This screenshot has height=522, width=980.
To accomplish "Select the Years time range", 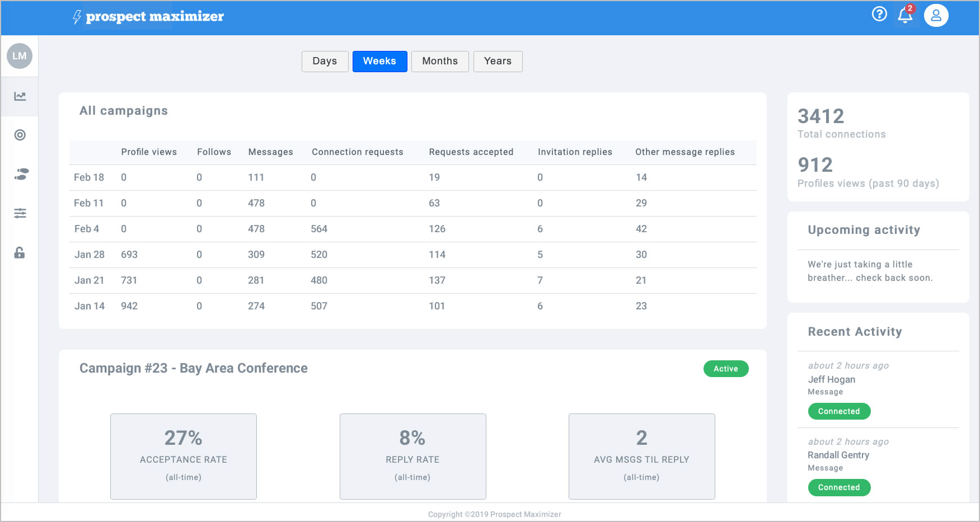I will [x=498, y=61].
